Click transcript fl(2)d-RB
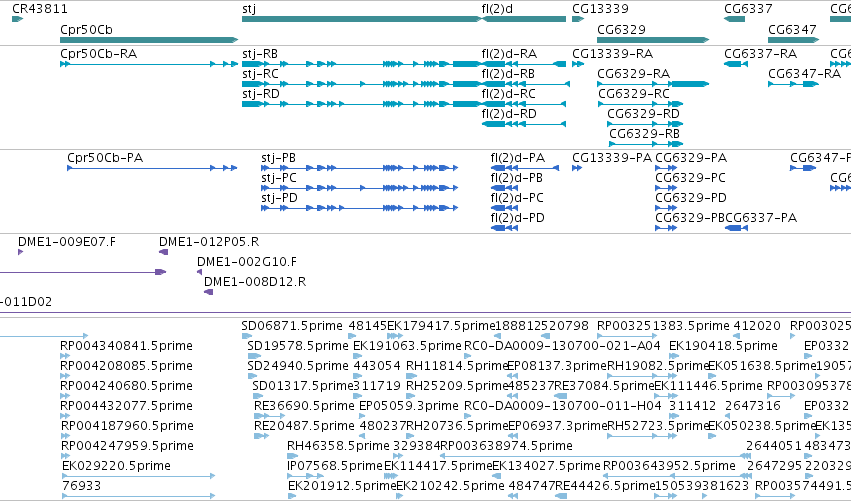The width and height of the screenshot is (851, 501). (525, 84)
